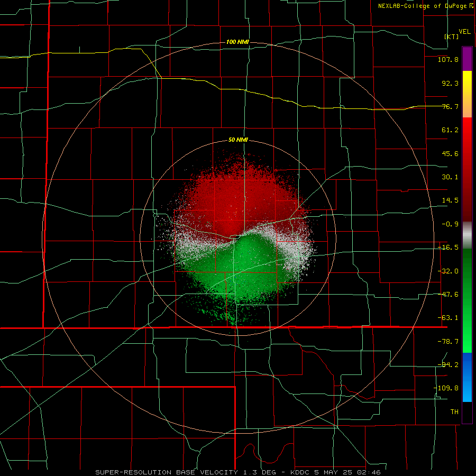Click the NEXLAB-College of DuPage label

coord(425,6)
